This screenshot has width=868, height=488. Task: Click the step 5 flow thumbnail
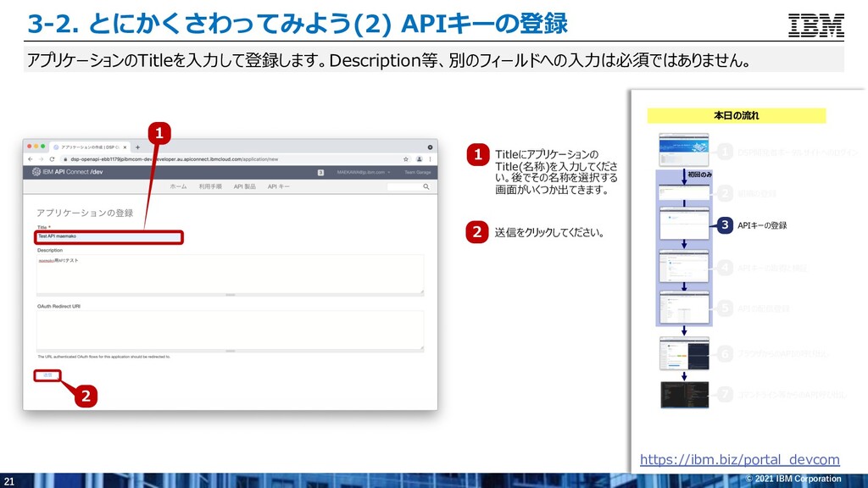[684, 307]
